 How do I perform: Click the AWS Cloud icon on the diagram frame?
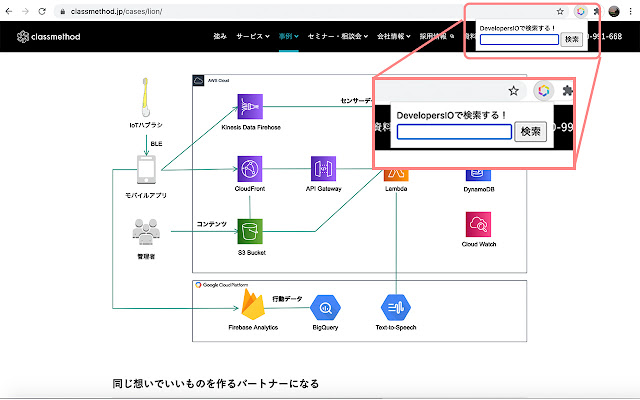point(198,80)
